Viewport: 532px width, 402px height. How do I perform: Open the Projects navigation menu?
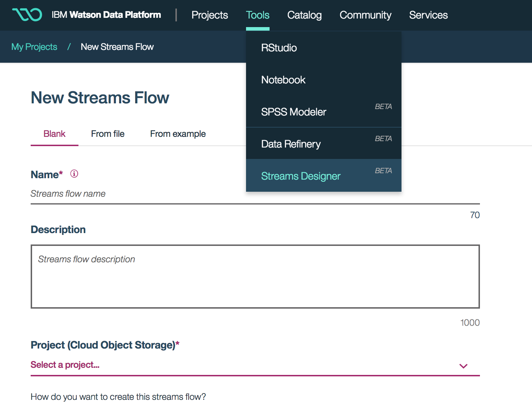(210, 15)
